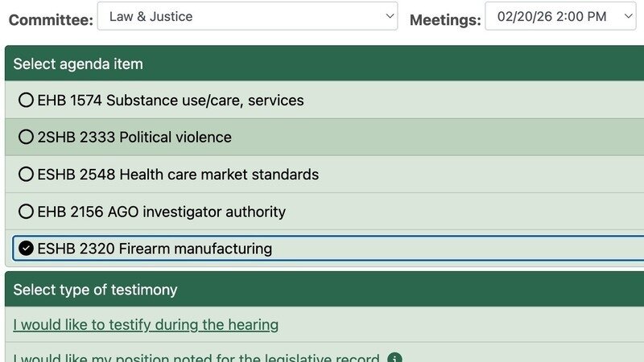Screen dimensions: 644x362
Task: Click the "Committee:" field label
Action: tap(50, 19)
